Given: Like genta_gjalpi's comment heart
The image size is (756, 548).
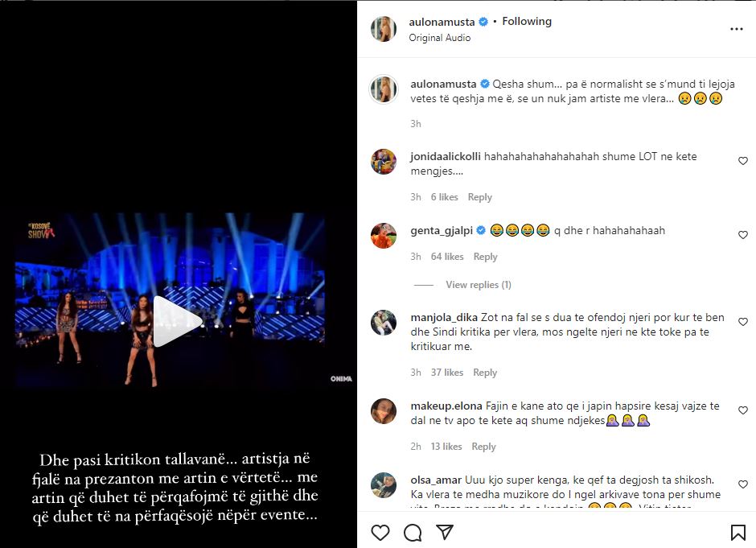Looking at the screenshot, I should tap(742, 235).
